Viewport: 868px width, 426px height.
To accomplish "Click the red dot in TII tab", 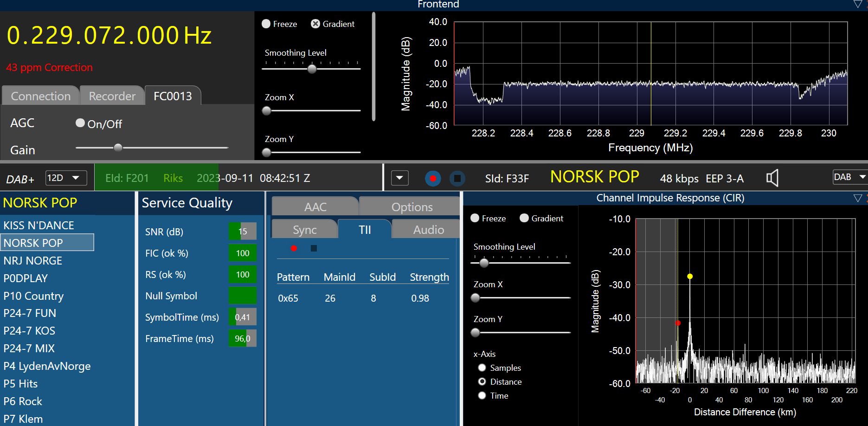I will [x=294, y=248].
